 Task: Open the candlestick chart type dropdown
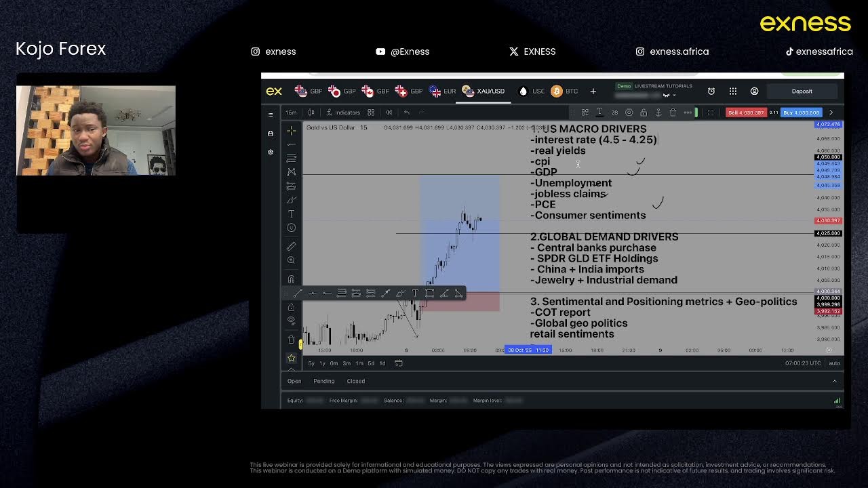pyautogui.click(x=311, y=113)
